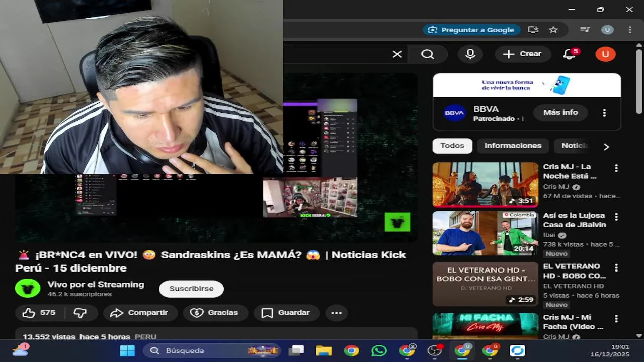Screen dimensions: 644x362
Task: Click the page scrollbar down arrow
Action: 639,335
